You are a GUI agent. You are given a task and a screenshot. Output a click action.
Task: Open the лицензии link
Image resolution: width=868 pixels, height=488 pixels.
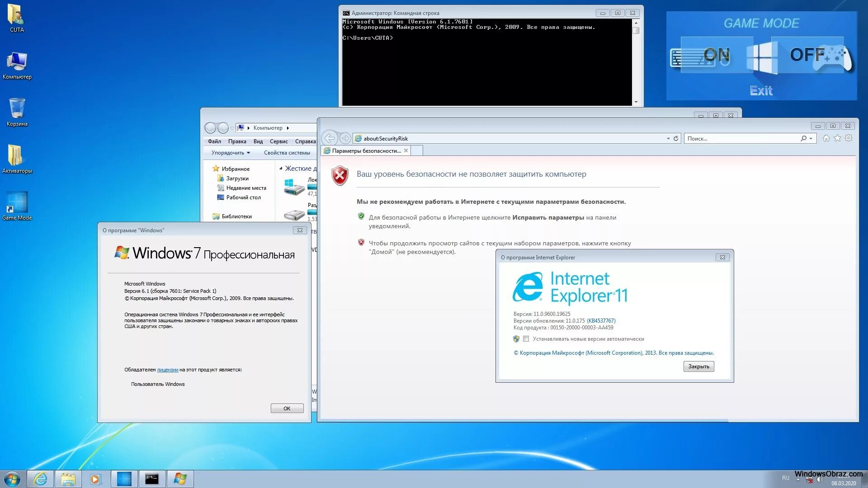168,370
